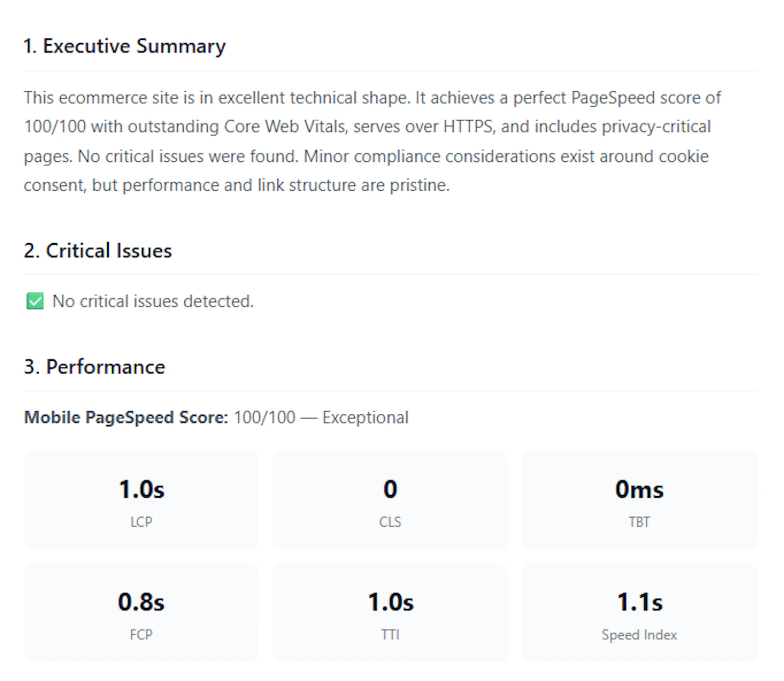Viewport: 784px width, 681px height.
Task: Click the Speed Index label text
Action: [x=639, y=635]
